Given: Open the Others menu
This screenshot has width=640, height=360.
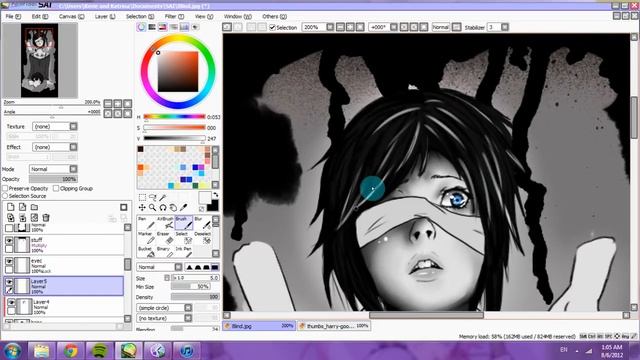Looking at the screenshot, I should [274, 16].
